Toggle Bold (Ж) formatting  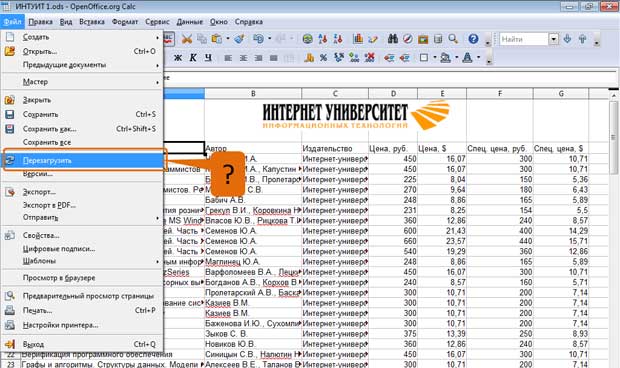click(178, 58)
